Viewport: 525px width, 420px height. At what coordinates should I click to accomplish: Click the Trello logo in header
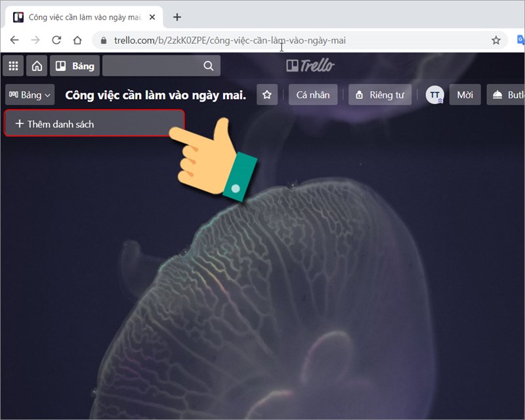point(310,66)
